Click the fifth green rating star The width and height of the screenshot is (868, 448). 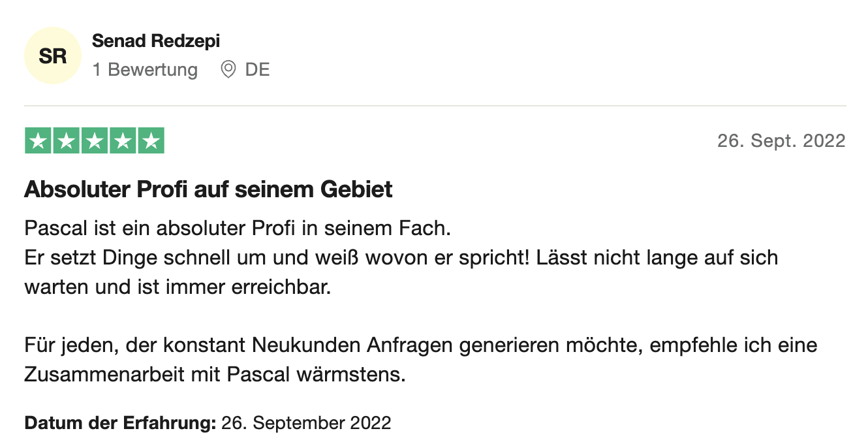(151, 141)
